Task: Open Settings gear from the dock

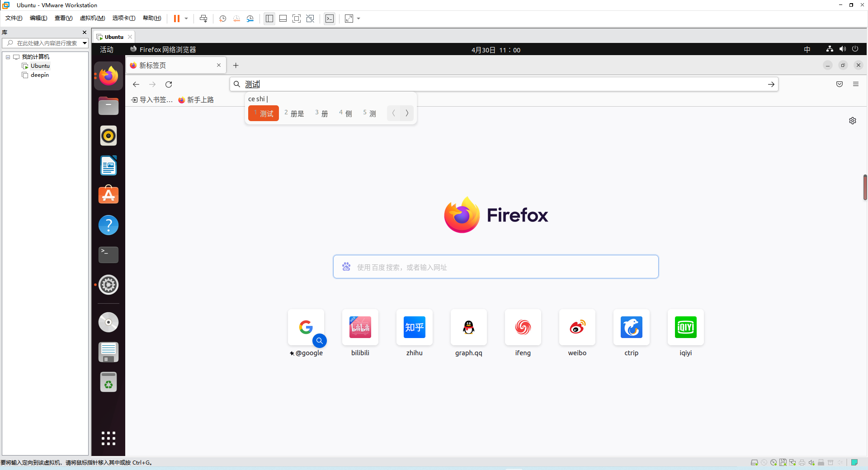Action: click(108, 285)
